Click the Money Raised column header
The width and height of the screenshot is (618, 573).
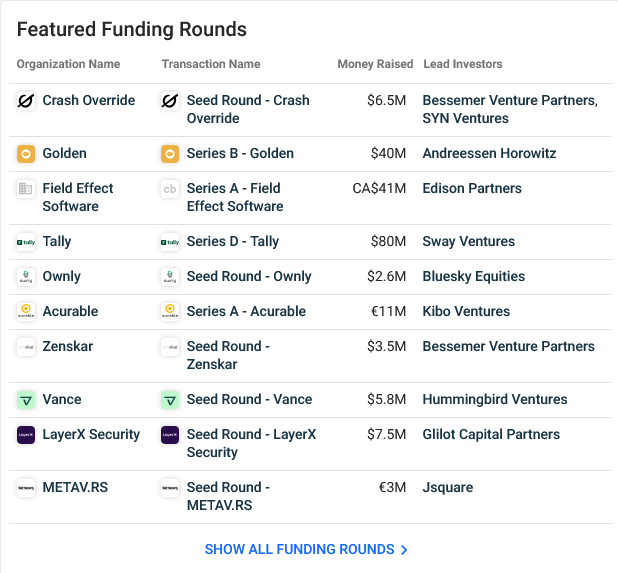(375, 64)
